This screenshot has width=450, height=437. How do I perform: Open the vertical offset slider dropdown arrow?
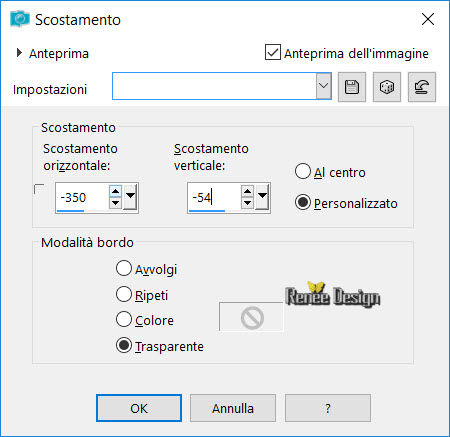(263, 196)
